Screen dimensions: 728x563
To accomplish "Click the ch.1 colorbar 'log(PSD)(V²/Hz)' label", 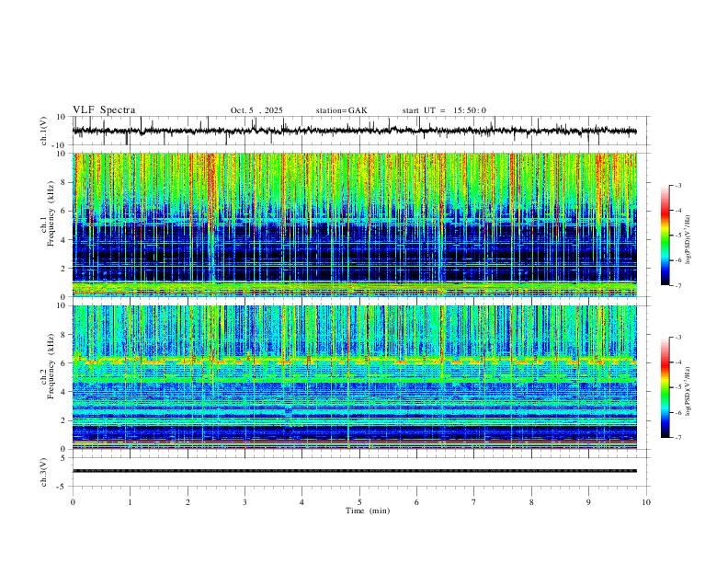I will point(688,239).
